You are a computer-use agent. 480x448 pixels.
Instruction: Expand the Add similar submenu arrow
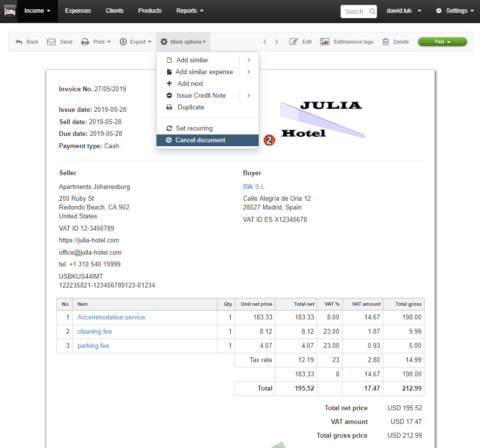pos(249,60)
